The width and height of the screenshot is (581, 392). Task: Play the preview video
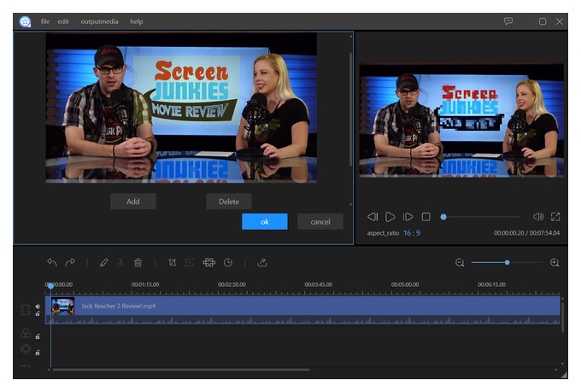pyautogui.click(x=390, y=217)
